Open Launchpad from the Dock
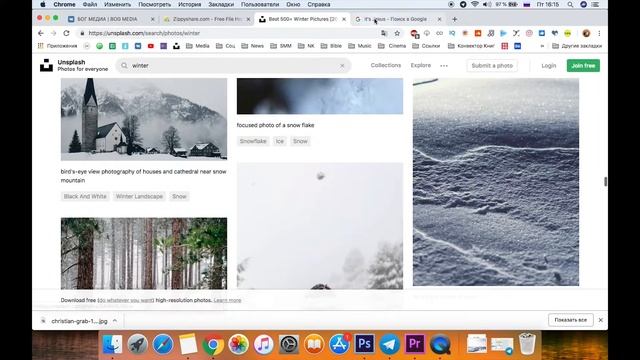Screen dimensions: 640x360 (x=138, y=344)
